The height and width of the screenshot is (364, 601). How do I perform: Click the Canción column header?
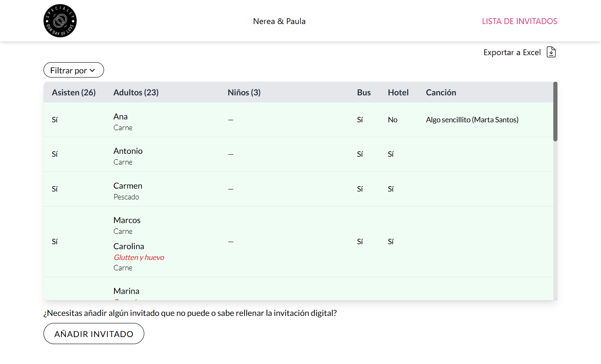click(441, 92)
